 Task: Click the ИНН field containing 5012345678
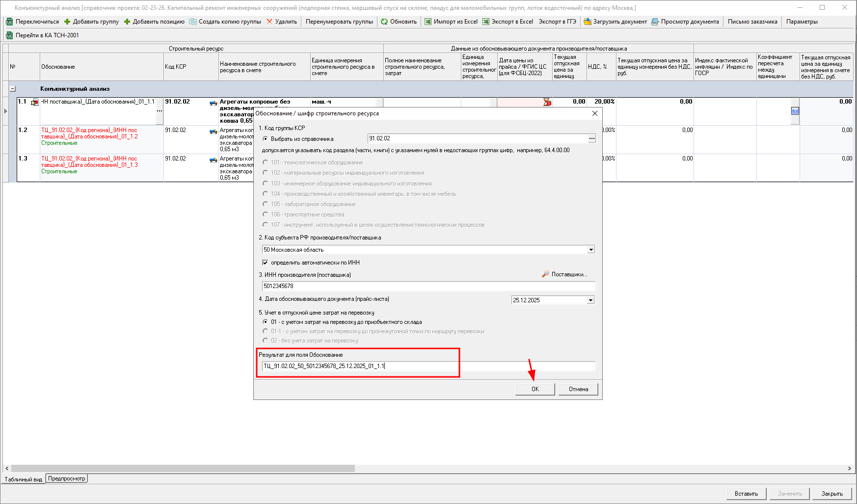click(428, 286)
